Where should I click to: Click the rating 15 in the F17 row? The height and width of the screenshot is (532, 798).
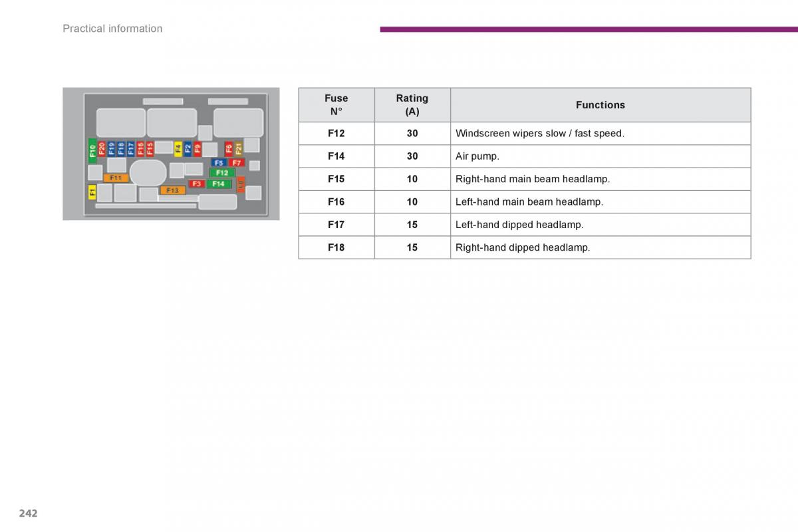click(x=412, y=225)
